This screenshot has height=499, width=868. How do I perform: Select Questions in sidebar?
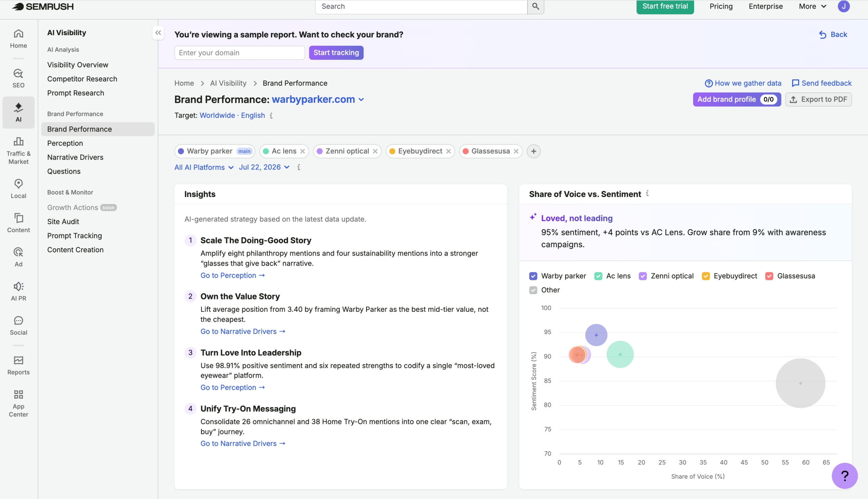64,171
